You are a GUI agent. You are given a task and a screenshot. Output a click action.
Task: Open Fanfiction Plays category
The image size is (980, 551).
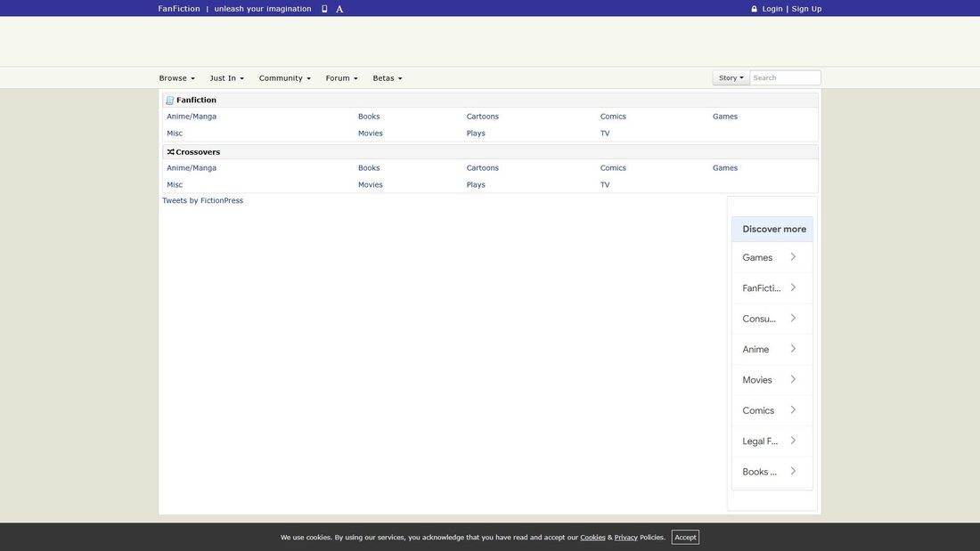tap(476, 133)
